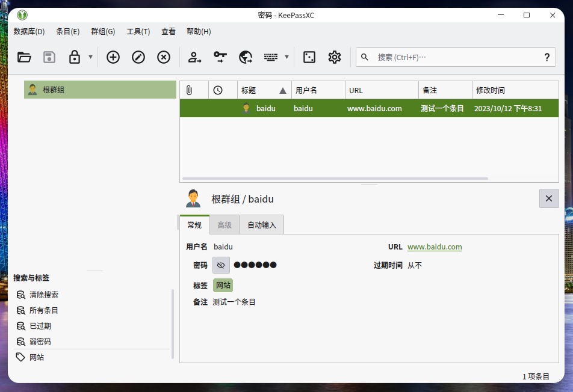Open the application settings gear
The width and height of the screenshot is (573, 392).
point(335,57)
